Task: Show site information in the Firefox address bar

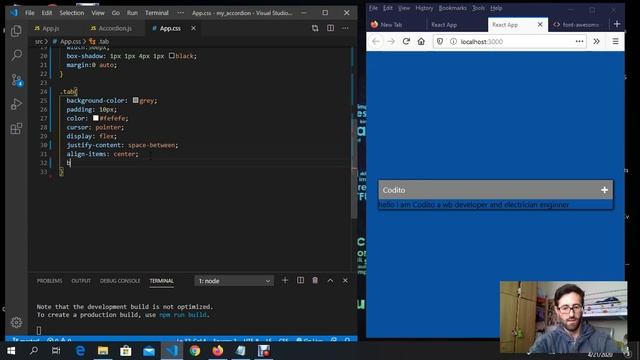Action: 453,41
